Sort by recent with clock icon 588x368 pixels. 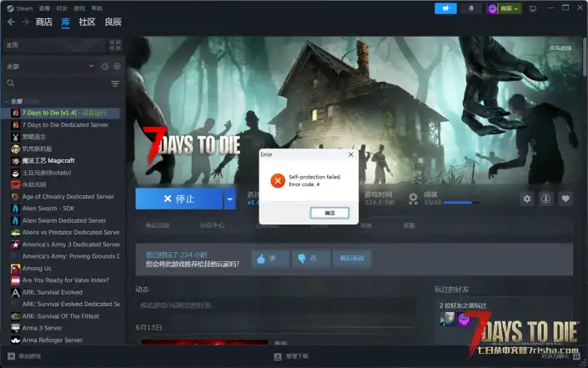point(105,67)
